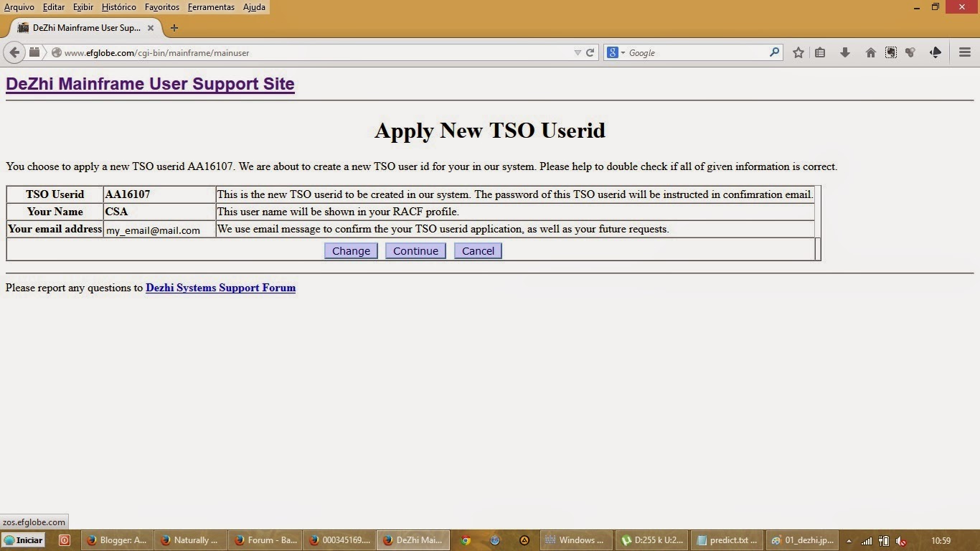Open the Windows taskbar item
The width and height of the screenshot is (980, 551).
575,540
